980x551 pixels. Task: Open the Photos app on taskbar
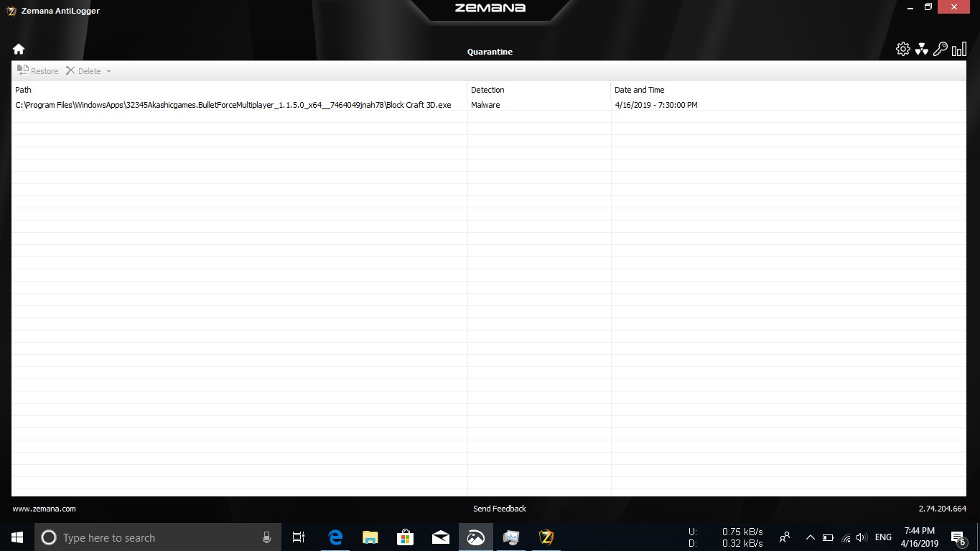475,537
